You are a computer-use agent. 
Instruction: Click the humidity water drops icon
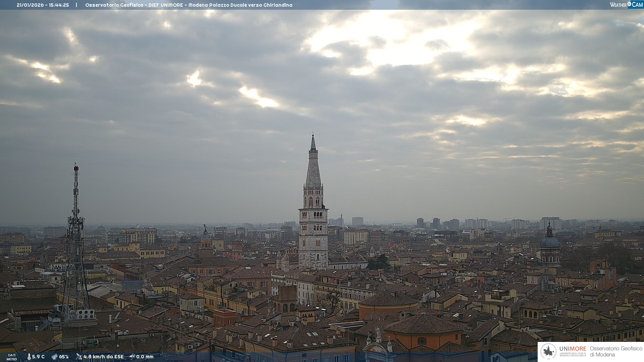point(54,357)
